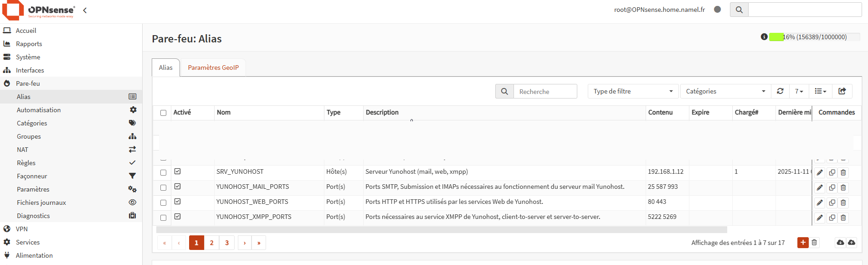The width and height of the screenshot is (868, 265).
Task: Open Règles in the Pare-feu menu
Action: point(26,163)
